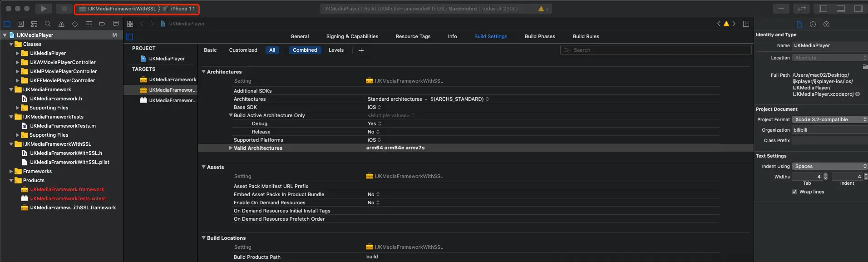
Task: Collapse Build Active Architecture Only
Action: point(231,115)
